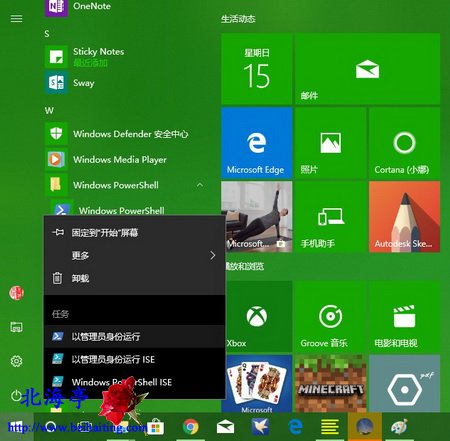Open the Xbox tile
450x441 pixels.
coord(259,316)
